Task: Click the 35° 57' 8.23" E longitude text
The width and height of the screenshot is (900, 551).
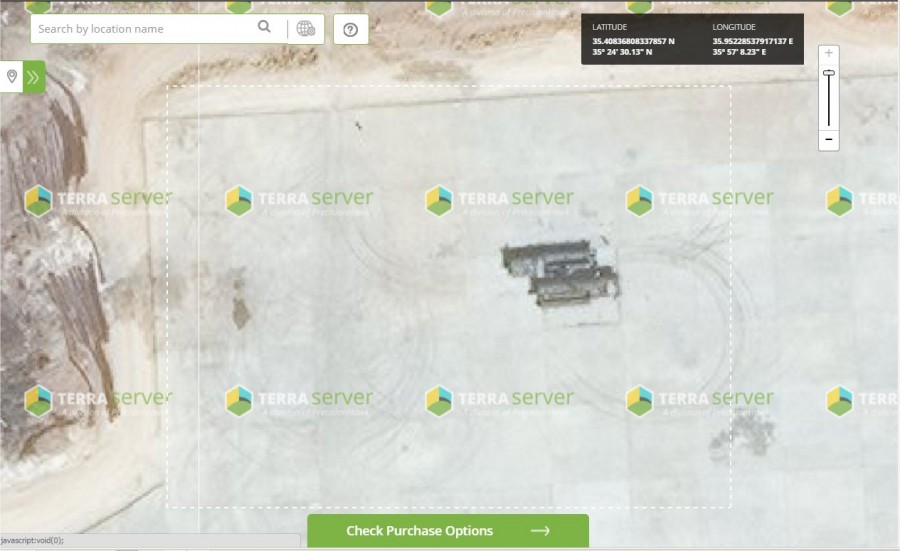Action: (739, 52)
